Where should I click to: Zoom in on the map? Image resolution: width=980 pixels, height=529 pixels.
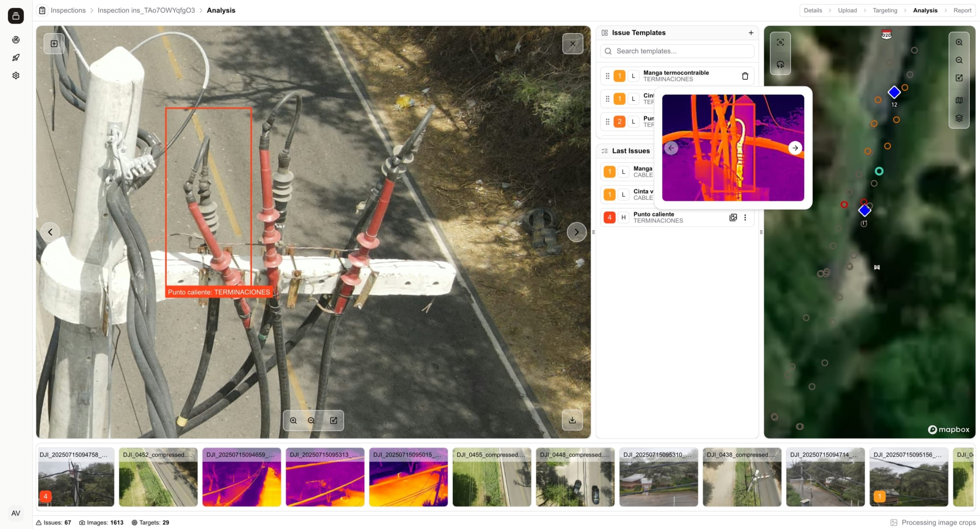coord(959,42)
